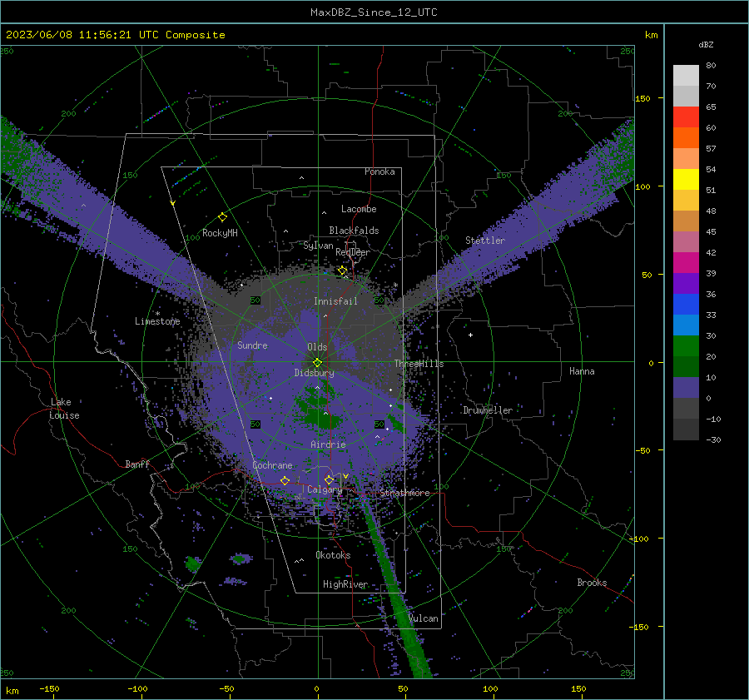
Task: Click the orange 57–60 dBZ legend swatch
Action: [686, 138]
